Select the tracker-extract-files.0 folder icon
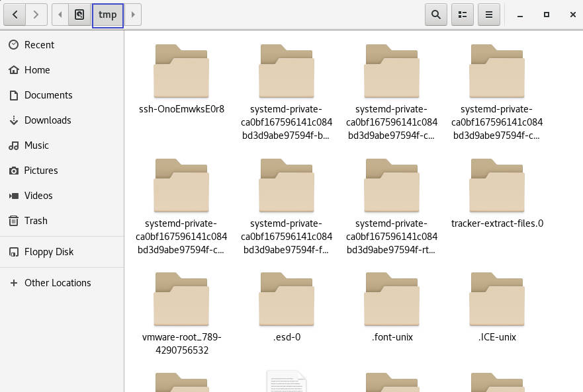 click(x=497, y=185)
